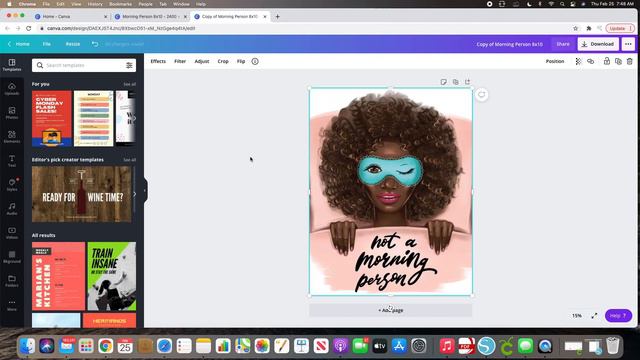Open the Bookmarks menu in menu bar
The width and height of the screenshot is (640, 360).
coord(120,4)
